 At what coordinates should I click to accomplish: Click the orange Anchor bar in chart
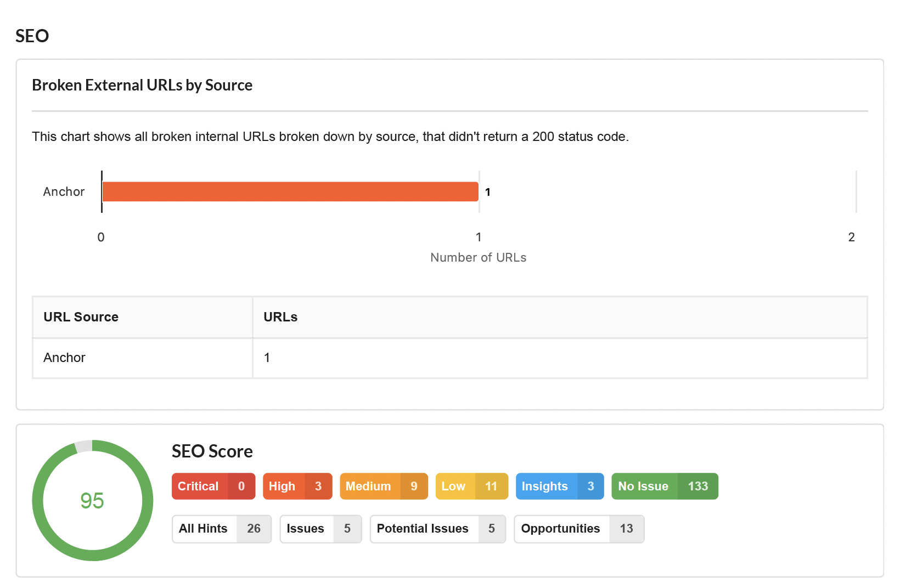290,191
